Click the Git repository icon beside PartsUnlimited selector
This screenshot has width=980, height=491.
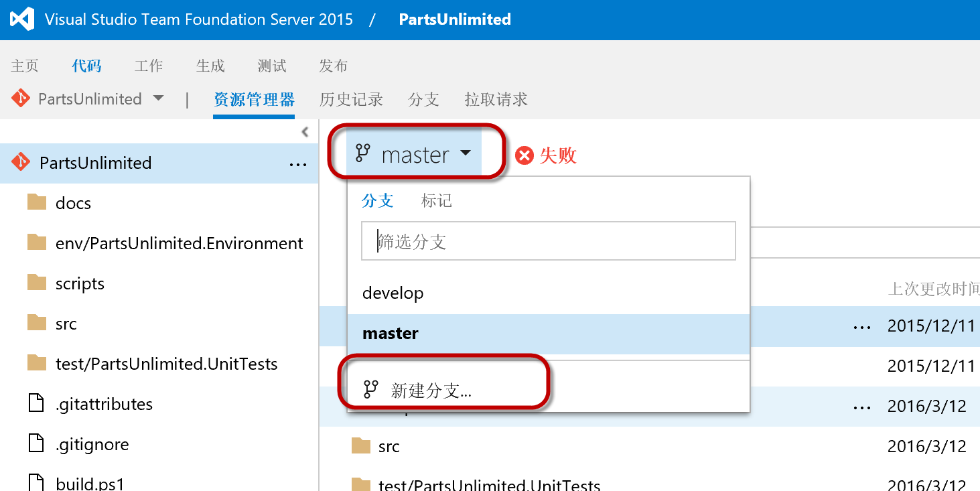(21, 98)
